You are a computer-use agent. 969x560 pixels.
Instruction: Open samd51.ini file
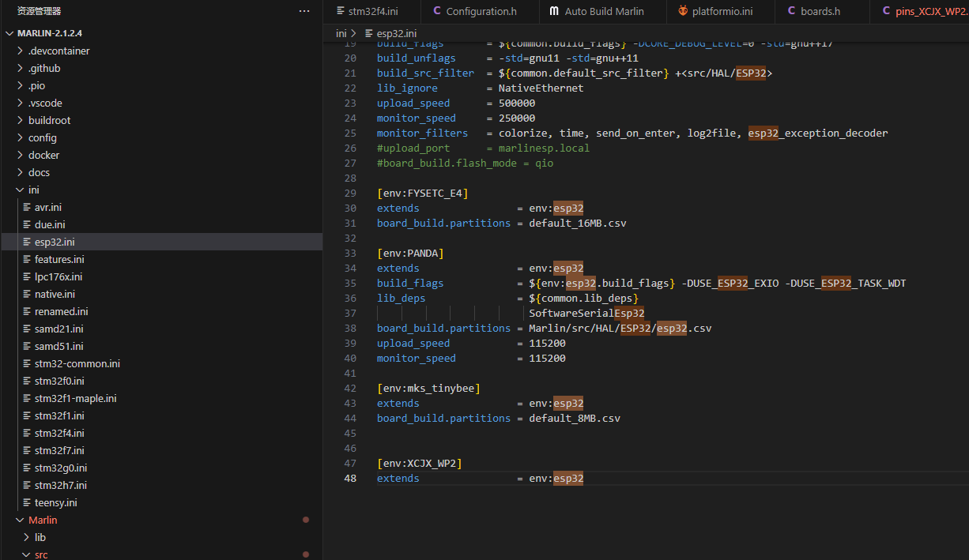pos(161,346)
